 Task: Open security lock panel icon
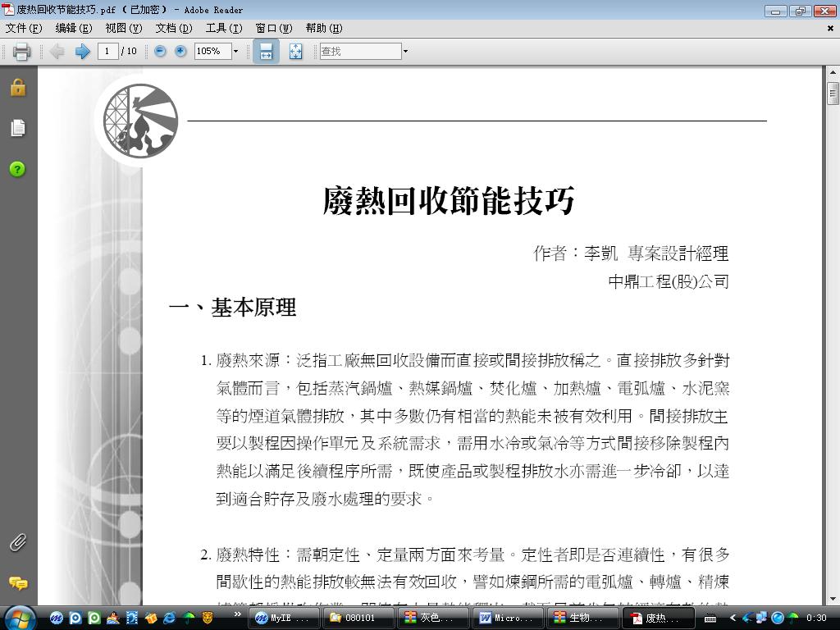tap(18, 87)
